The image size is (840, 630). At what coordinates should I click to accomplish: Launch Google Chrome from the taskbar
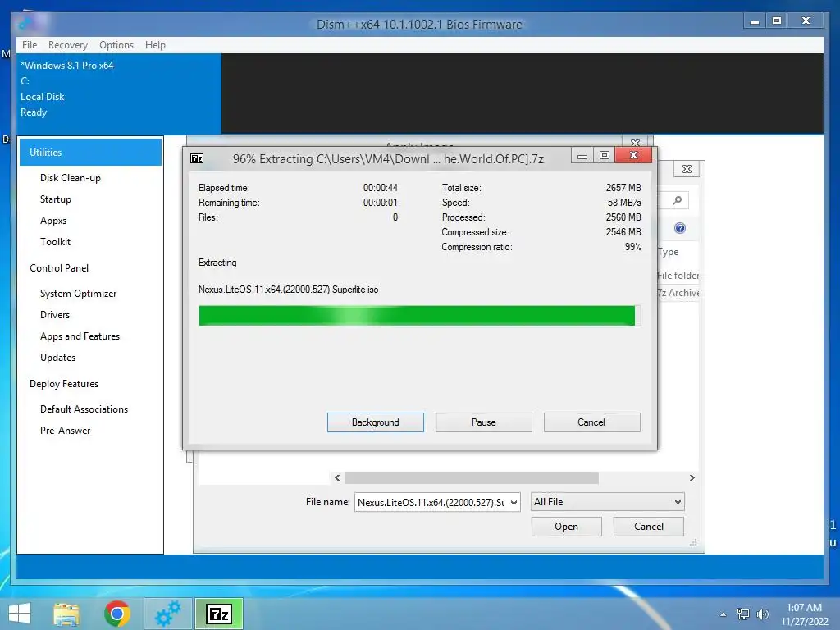(x=117, y=614)
